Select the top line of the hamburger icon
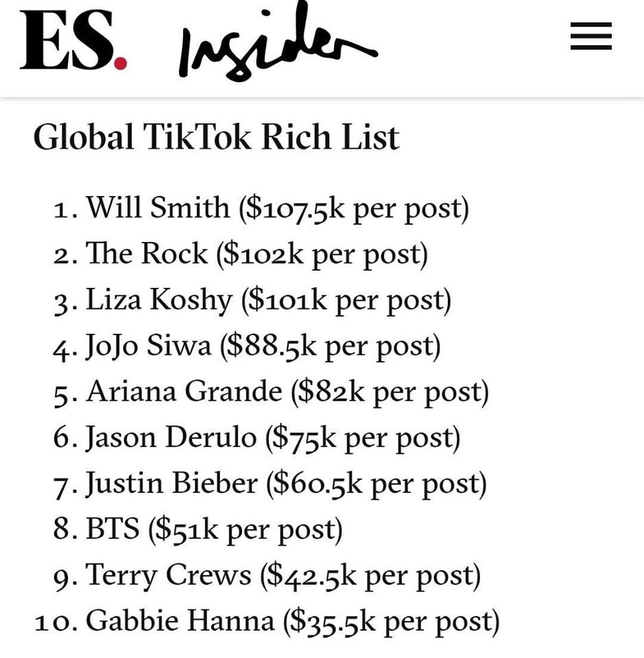Image resolution: width=644 pixels, height=658 pixels. pyautogui.click(x=591, y=26)
